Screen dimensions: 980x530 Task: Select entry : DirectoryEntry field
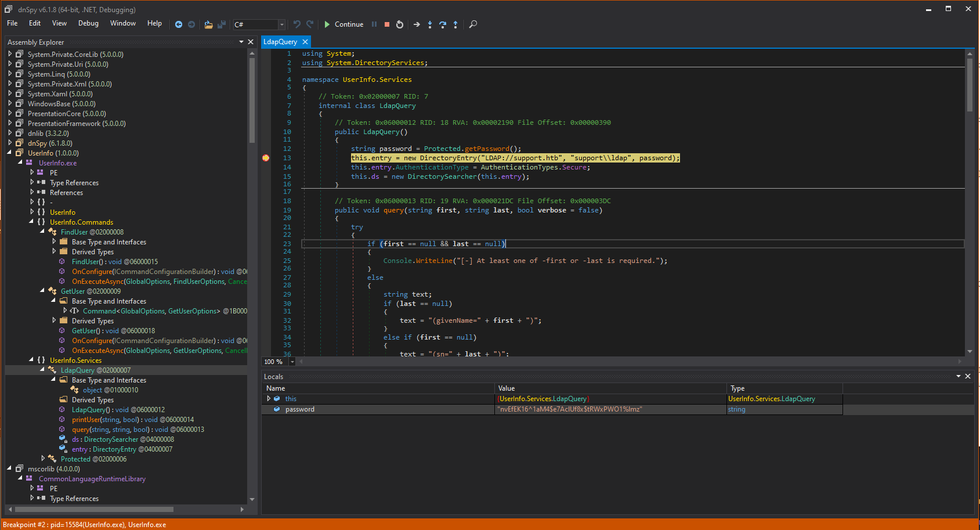pos(122,449)
